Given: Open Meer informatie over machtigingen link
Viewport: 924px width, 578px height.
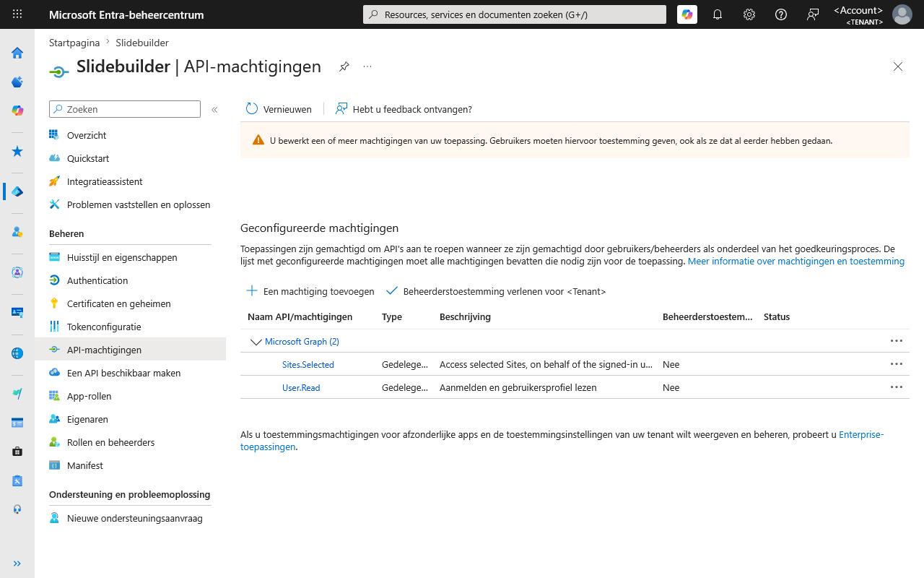Looking at the screenshot, I should coord(796,262).
